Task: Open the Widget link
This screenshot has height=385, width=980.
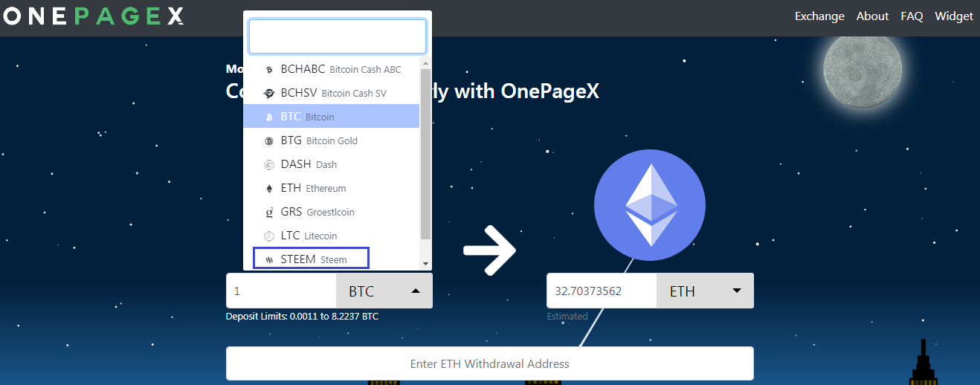Action: tap(954, 16)
